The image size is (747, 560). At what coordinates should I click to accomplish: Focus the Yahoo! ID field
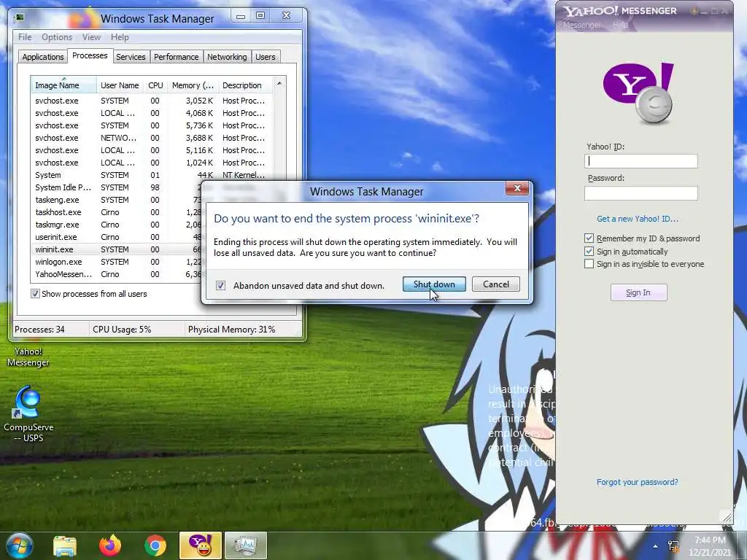(x=640, y=161)
